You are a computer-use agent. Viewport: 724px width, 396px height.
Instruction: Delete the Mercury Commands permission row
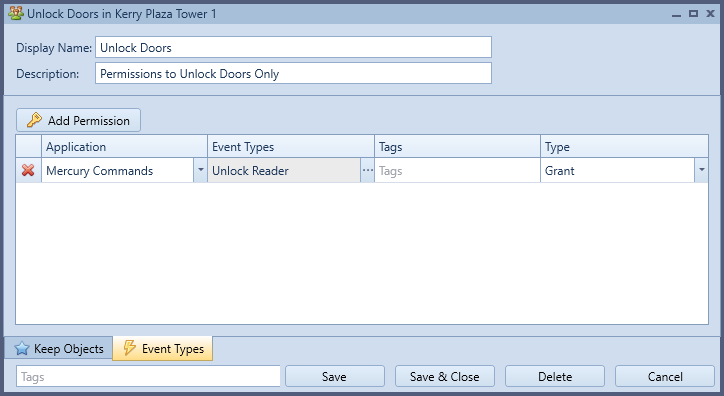point(28,170)
